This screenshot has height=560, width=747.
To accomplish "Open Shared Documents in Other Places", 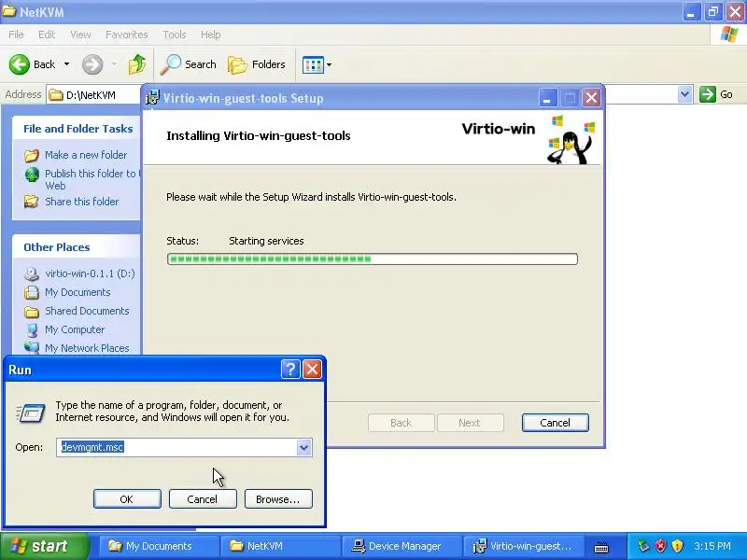I will coord(87,311).
